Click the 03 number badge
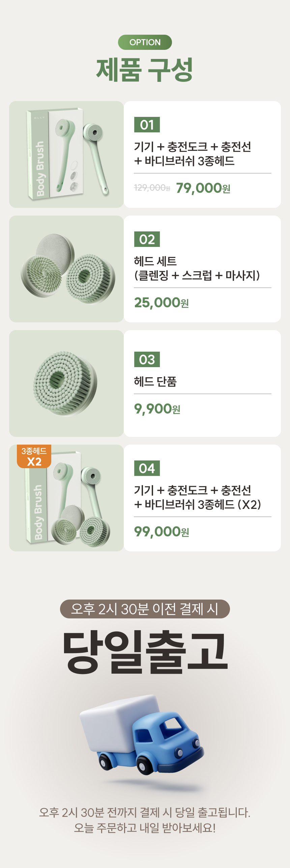This screenshot has width=290, height=868. (147, 359)
